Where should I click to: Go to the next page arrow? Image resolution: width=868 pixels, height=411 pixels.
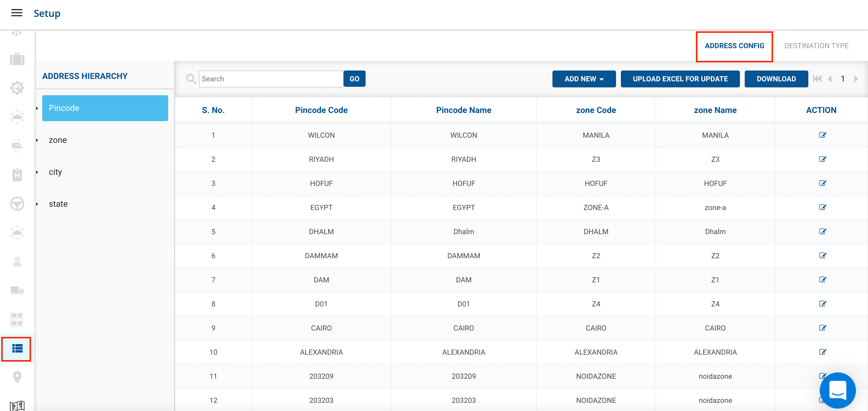pyautogui.click(x=856, y=79)
